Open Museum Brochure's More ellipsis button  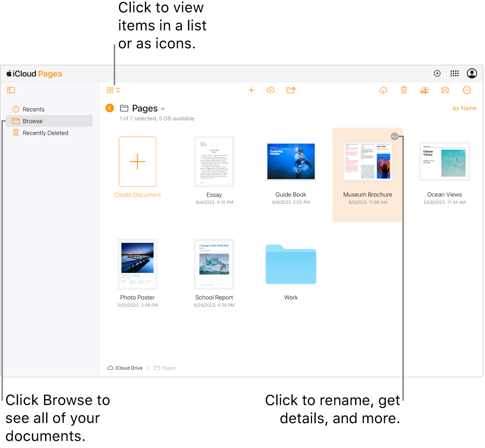click(394, 136)
